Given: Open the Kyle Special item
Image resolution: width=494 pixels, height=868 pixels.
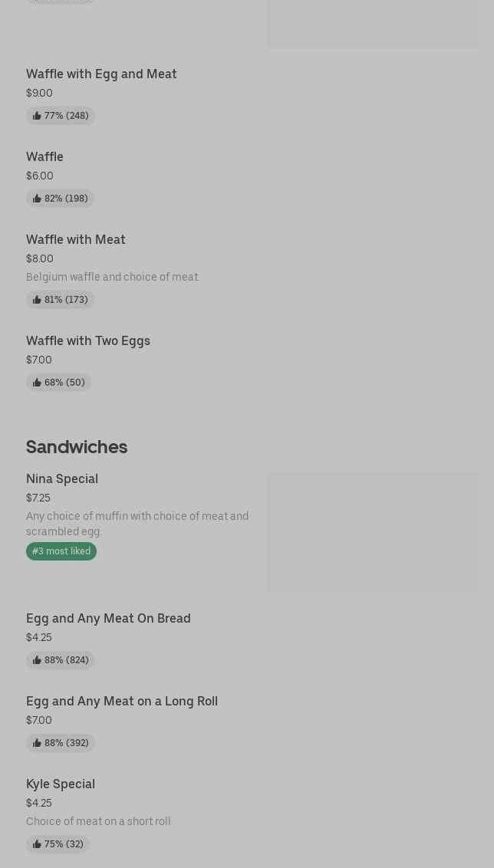Looking at the screenshot, I should 61,784.
